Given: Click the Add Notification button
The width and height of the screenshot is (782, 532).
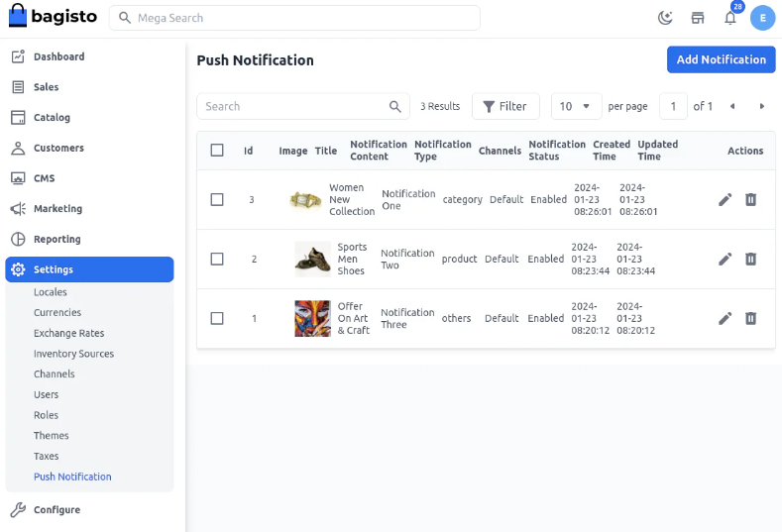Looking at the screenshot, I should click(721, 59).
